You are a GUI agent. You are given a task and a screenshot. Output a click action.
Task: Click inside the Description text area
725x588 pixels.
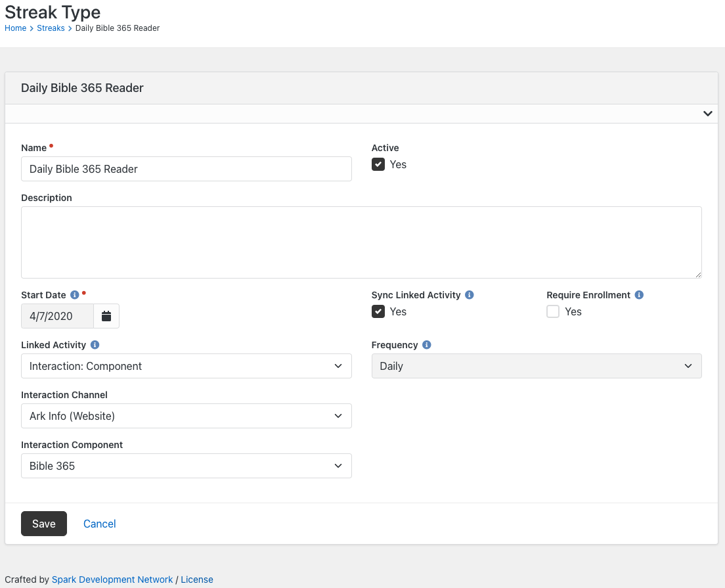[361, 242]
